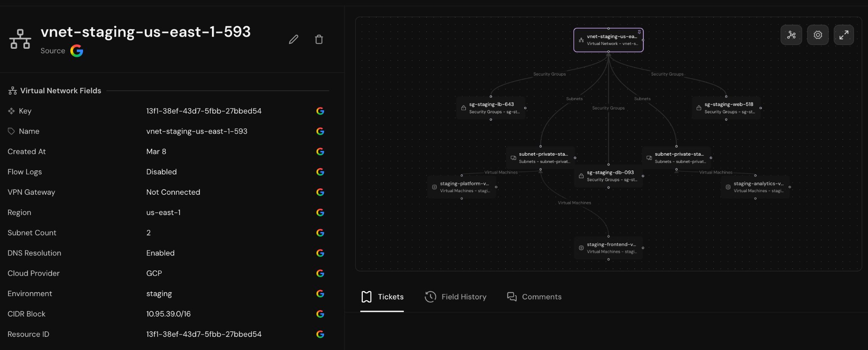Click Google icon in Resource ID row
Screen dimensions: 868x350
pyautogui.click(x=320, y=334)
